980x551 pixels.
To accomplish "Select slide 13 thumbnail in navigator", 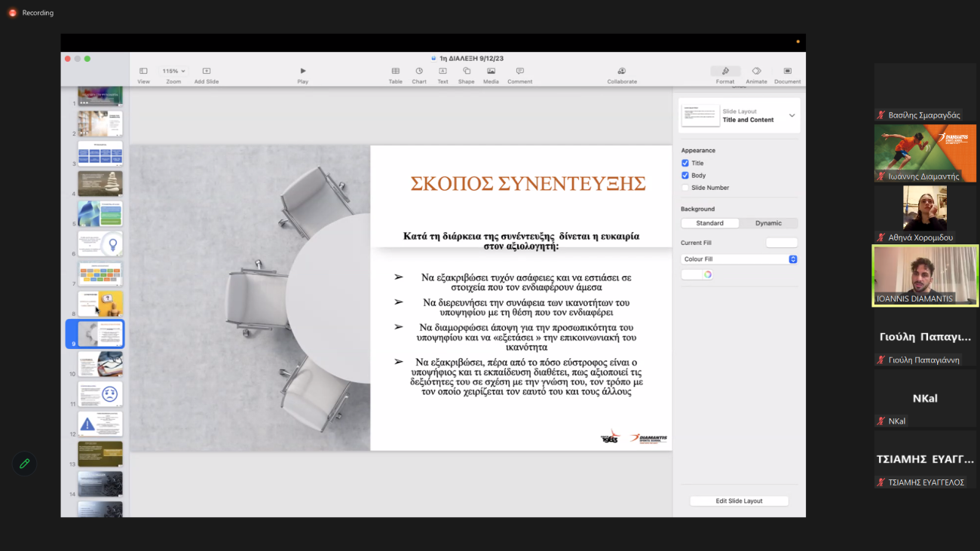I will tap(100, 455).
